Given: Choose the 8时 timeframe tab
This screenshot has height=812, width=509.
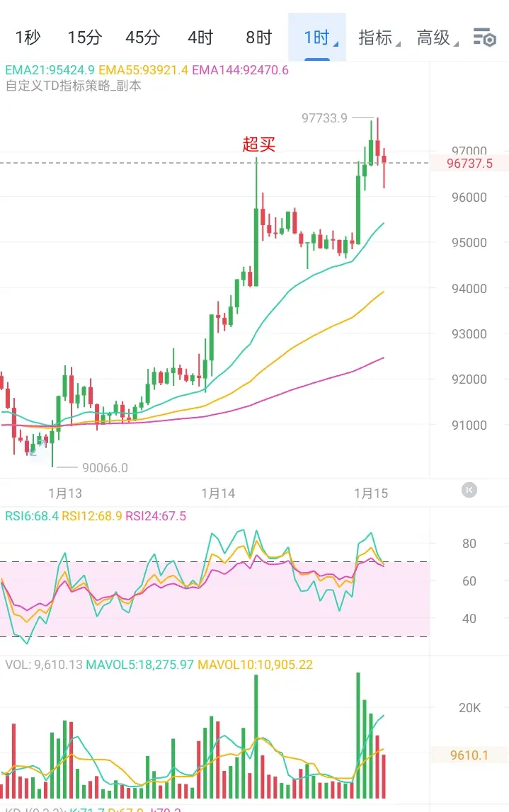Looking at the screenshot, I should (259, 38).
